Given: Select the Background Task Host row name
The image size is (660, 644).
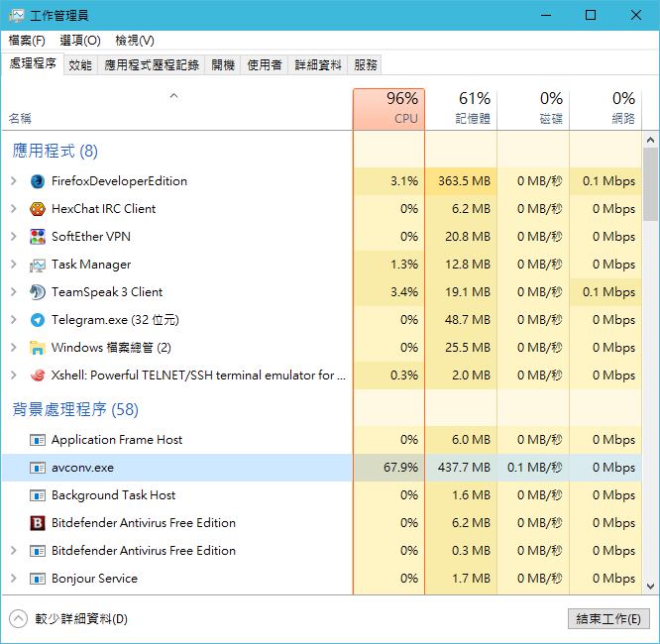Looking at the screenshot, I should tap(113, 495).
